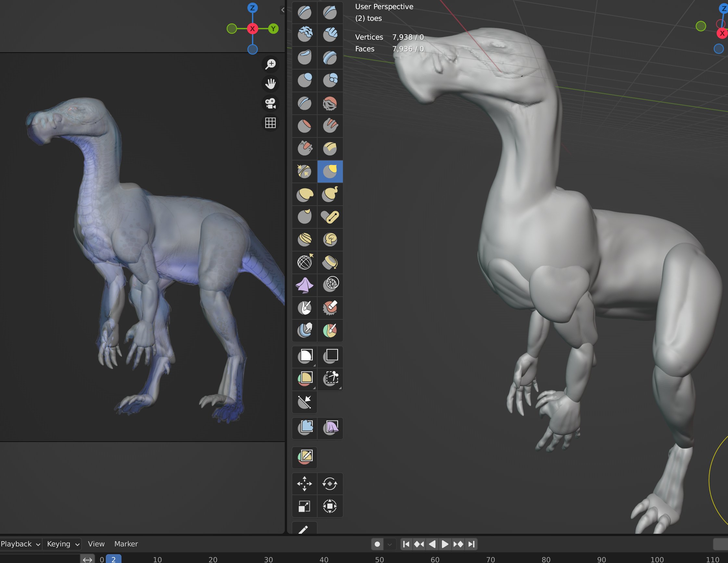Open the Keying dropdown
The height and width of the screenshot is (563, 728).
pyautogui.click(x=63, y=544)
